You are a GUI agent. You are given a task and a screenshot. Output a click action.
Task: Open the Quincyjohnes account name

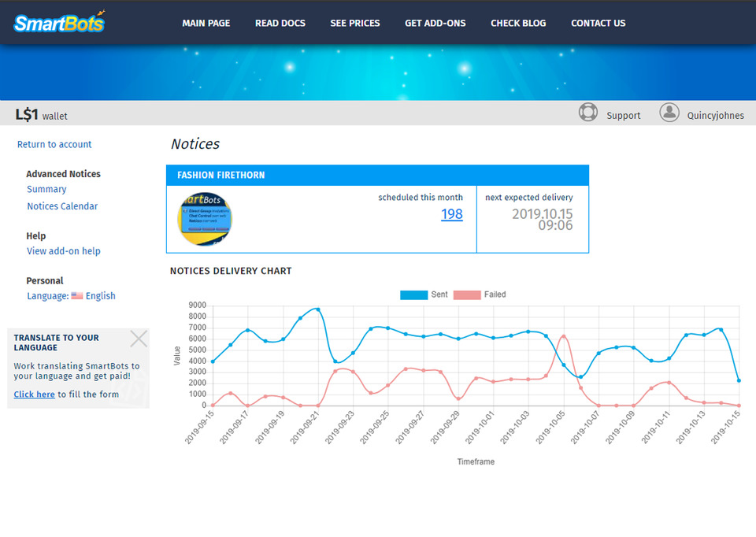715,115
